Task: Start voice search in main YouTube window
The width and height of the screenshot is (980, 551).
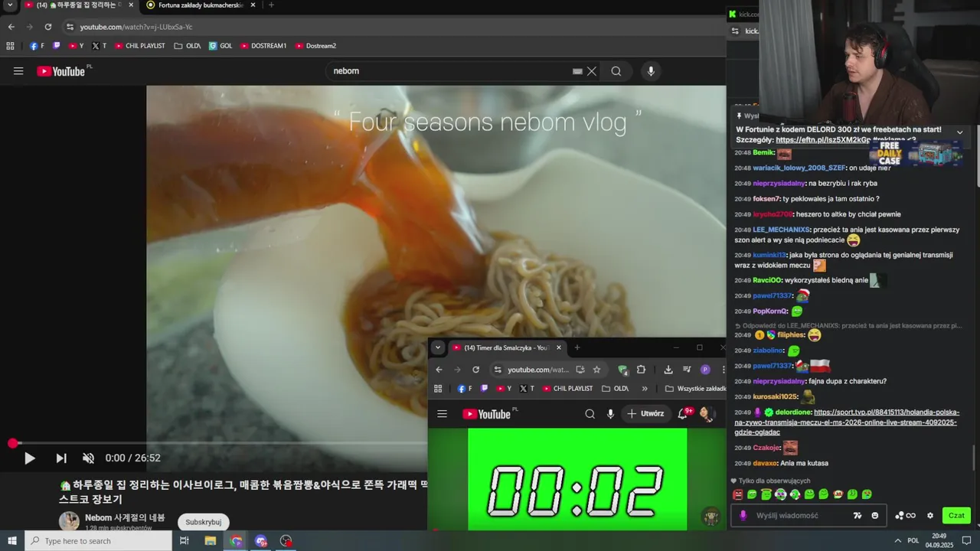Action: pyautogui.click(x=651, y=71)
